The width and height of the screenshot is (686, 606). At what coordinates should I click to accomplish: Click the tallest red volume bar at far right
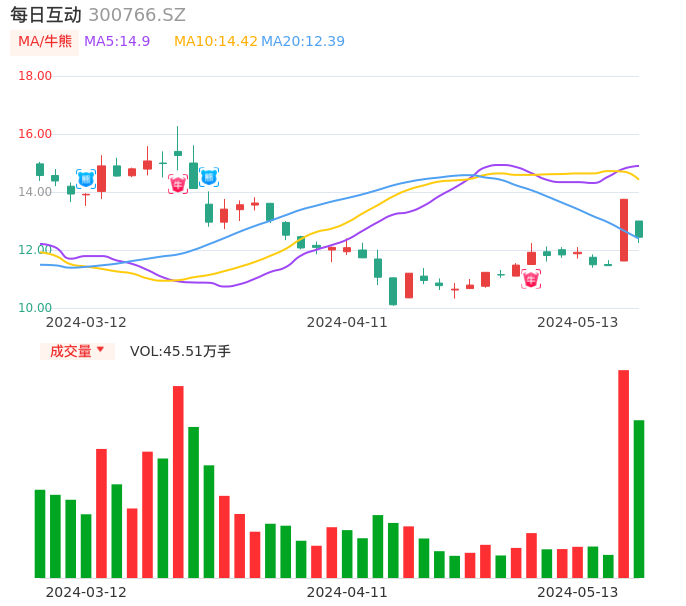(624, 473)
